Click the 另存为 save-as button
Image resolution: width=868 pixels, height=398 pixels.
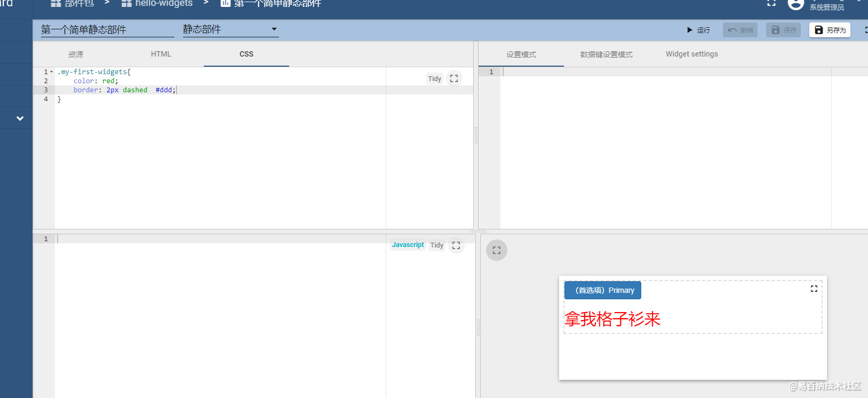pos(830,30)
